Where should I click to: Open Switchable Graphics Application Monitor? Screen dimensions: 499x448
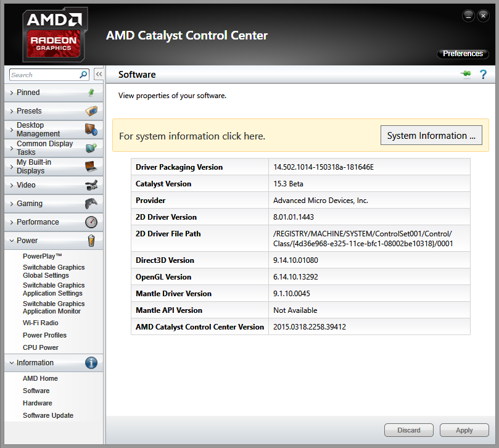coord(54,307)
